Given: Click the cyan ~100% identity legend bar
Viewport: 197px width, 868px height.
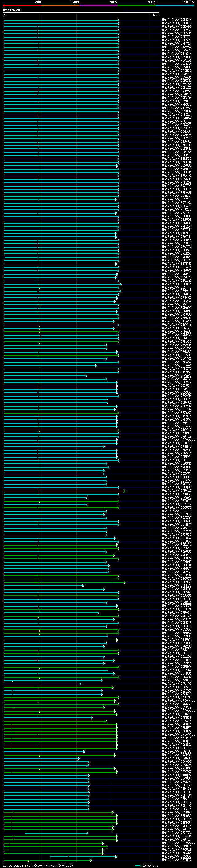Looking at the screenshot, I should coord(175,6).
